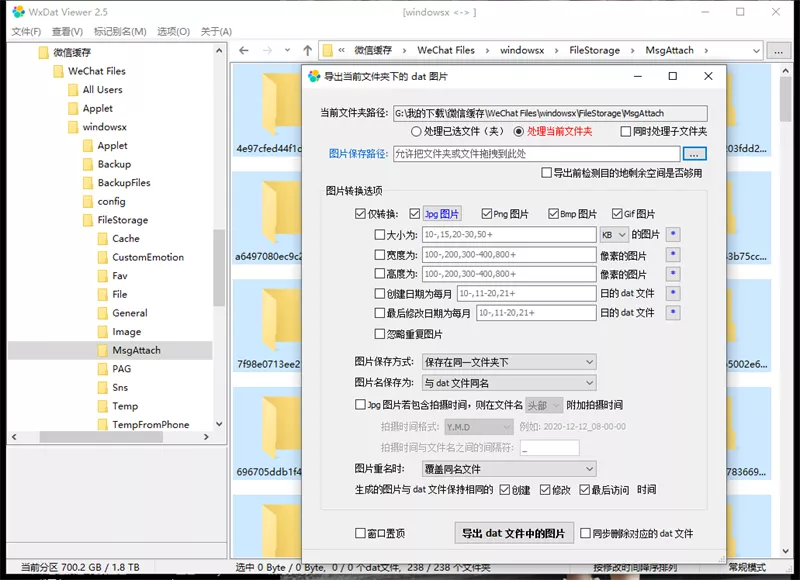Click star button for height filter
800x580 pixels.
pyautogui.click(x=673, y=274)
